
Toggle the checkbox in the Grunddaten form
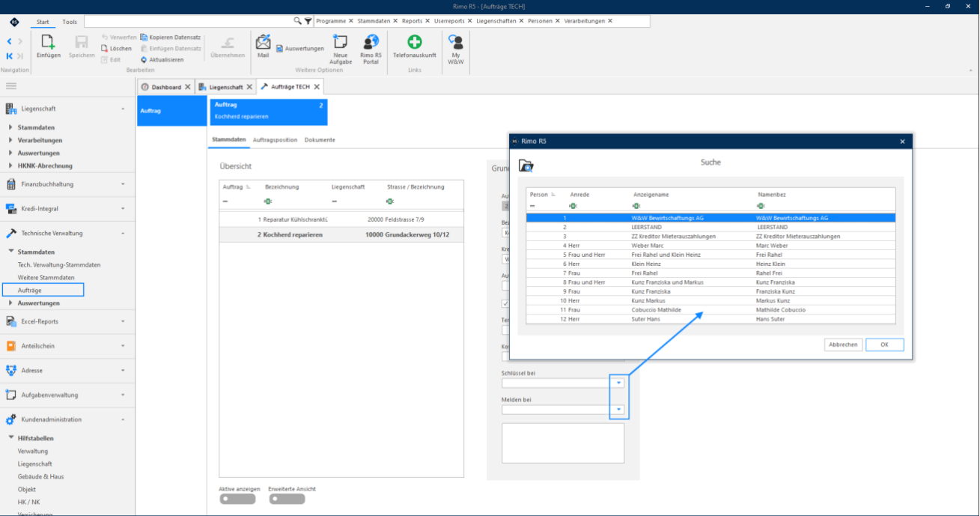(x=505, y=303)
